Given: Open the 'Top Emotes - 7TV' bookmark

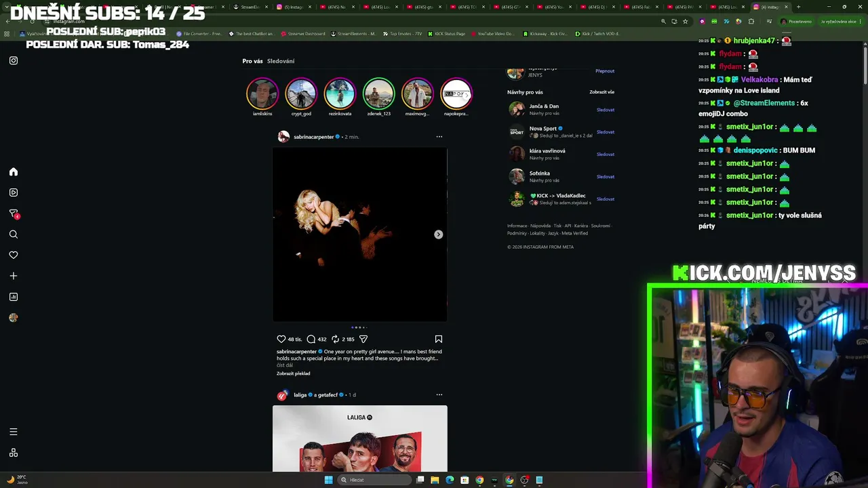Looking at the screenshot, I should pos(403,33).
